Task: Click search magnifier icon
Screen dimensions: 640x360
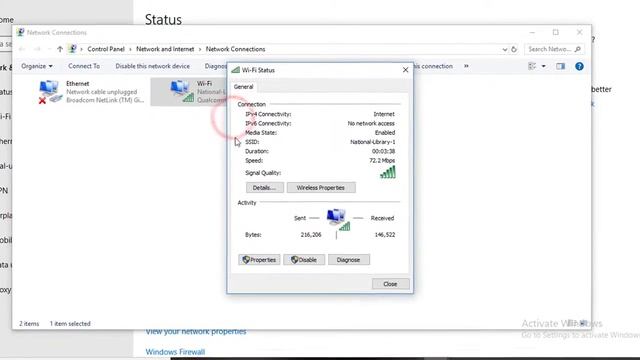Action: (578, 49)
